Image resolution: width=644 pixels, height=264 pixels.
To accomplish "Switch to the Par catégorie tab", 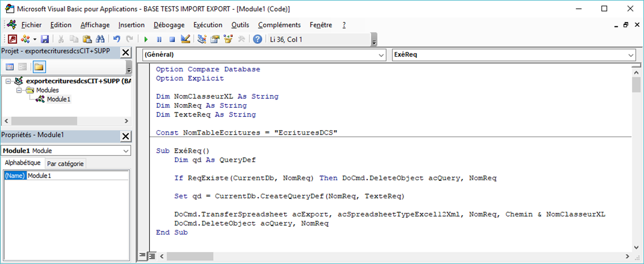I will [65, 164].
